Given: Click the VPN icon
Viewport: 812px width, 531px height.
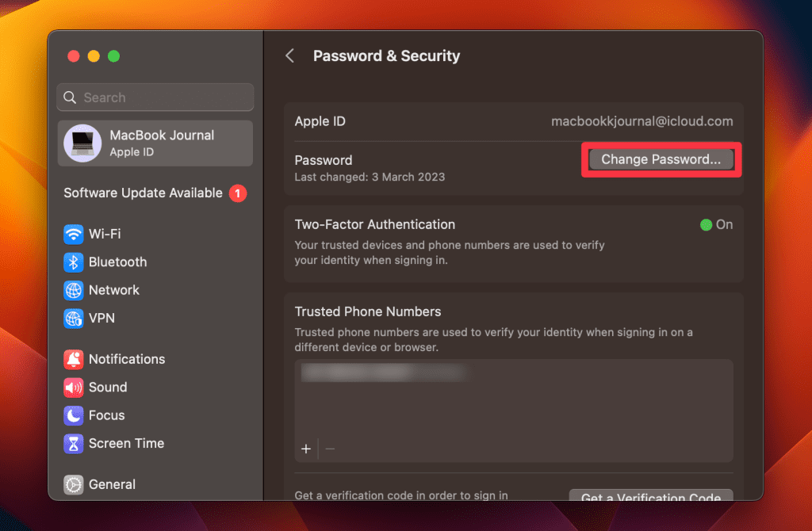Looking at the screenshot, I should (74, 319).
